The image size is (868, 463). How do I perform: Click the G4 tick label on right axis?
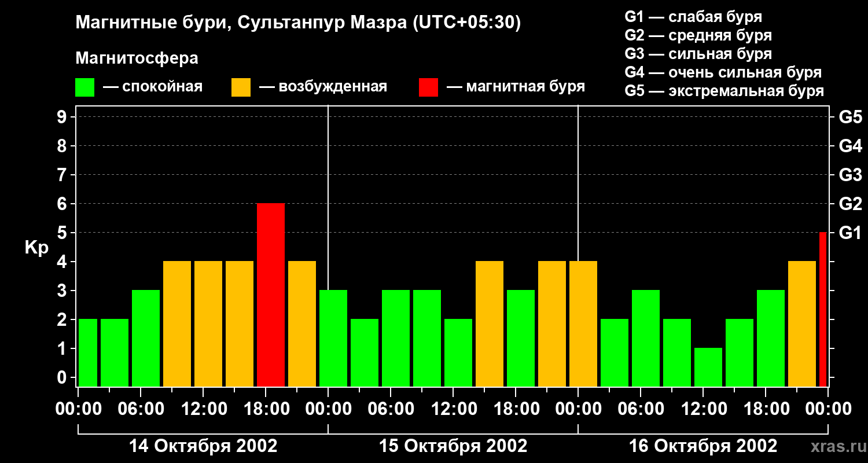pos(850,146)
